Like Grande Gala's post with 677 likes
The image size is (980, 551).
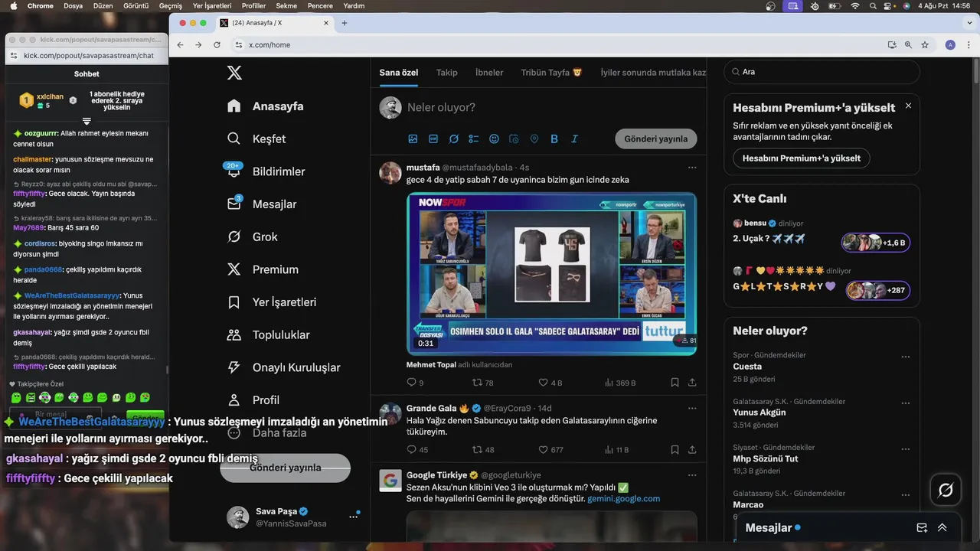550,450
